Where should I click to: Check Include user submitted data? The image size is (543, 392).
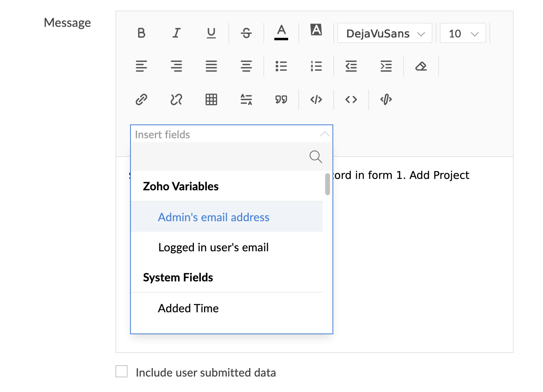click(122, 371)
